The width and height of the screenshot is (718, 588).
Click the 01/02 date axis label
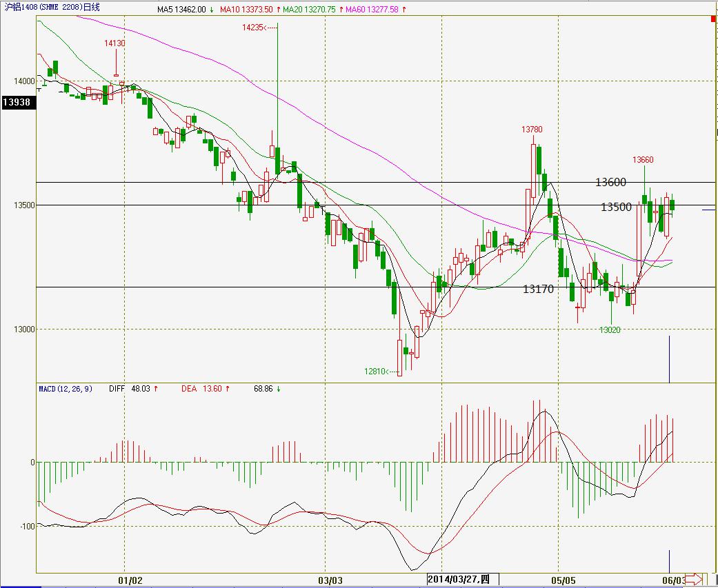[130, 580]
